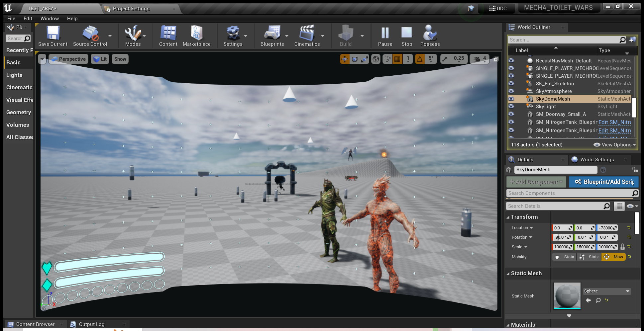The width and height of the screenshot is (644, 331).
Task: Switch to the World Settings tab
Action: [x=597, y=160]
